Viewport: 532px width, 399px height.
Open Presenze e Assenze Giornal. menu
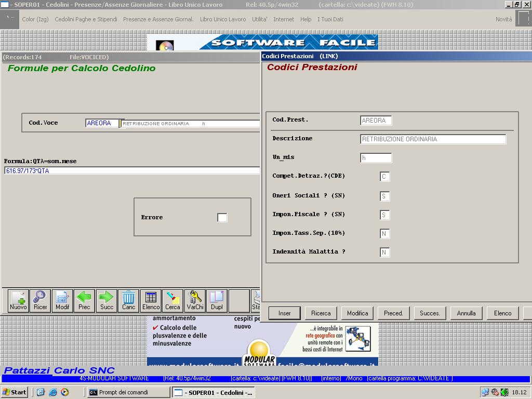(x=158, y=19)
